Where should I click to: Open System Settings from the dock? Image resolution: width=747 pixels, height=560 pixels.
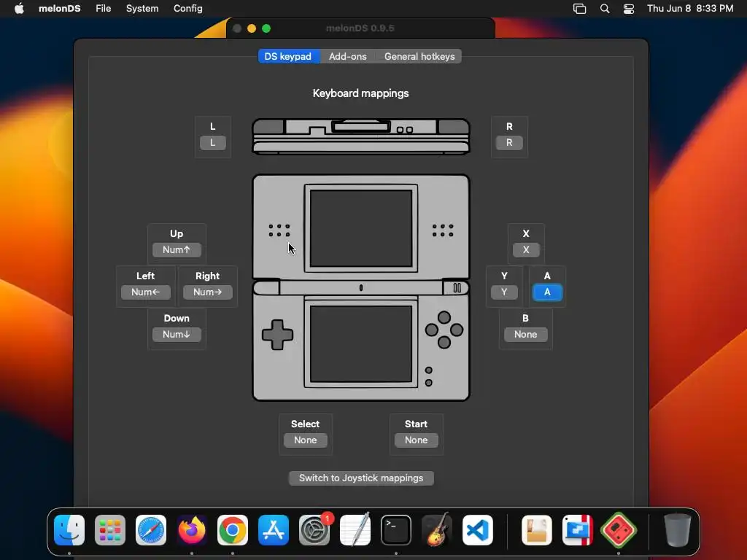coord(314,530)
